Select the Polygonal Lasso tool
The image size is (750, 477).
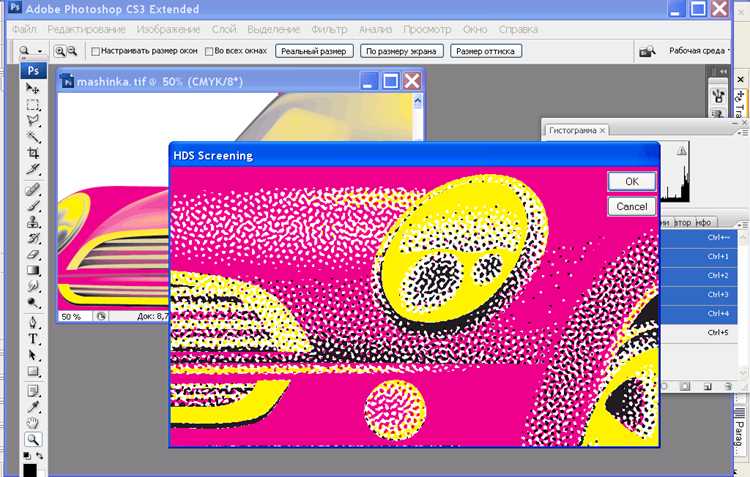click(x=33, y=121)
